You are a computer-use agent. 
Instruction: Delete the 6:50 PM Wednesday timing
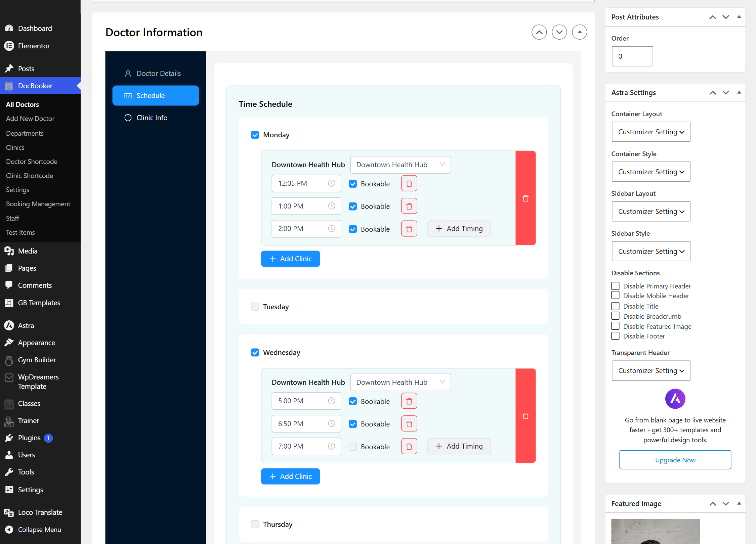coord(409,424)
